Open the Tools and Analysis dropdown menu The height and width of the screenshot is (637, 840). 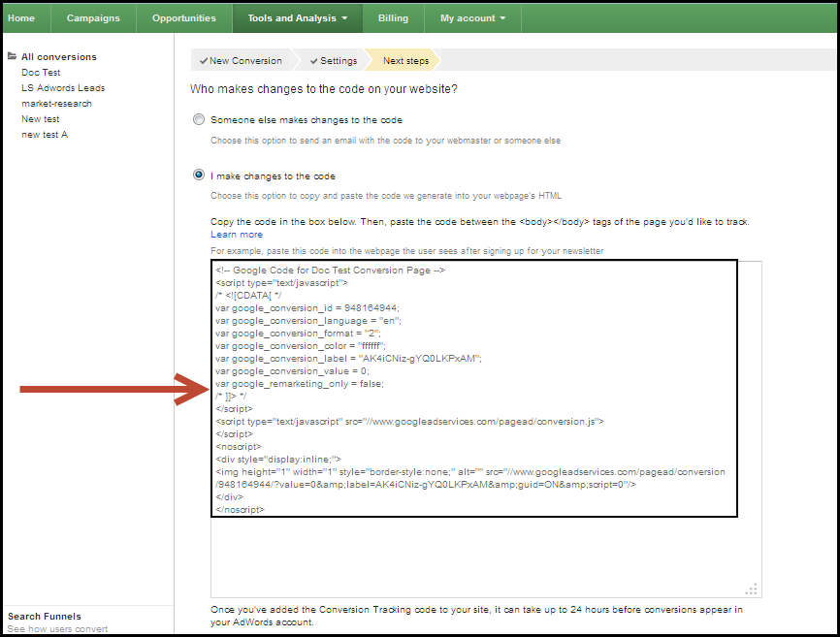pyautogui.click(x=297, y=18)
